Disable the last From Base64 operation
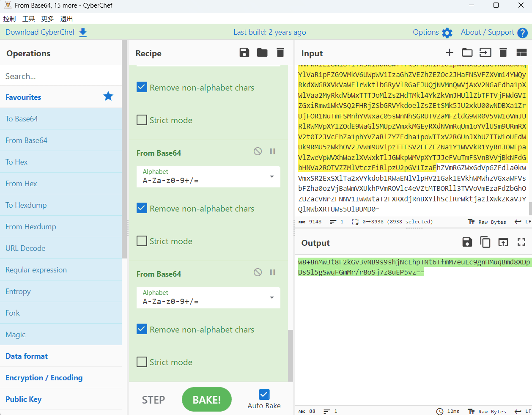Viewport: 532px width, 415px height. coord(258,272)
